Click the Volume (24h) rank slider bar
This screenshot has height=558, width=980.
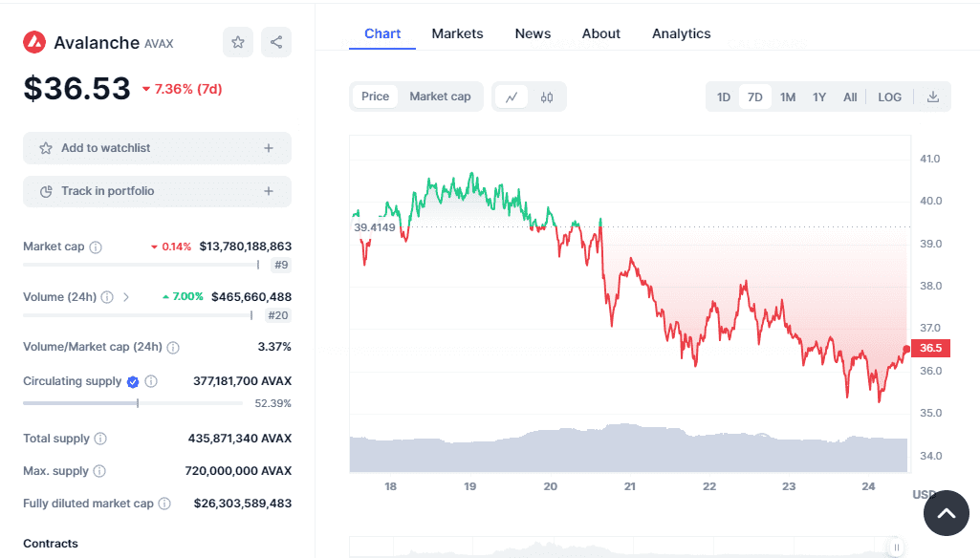coord(138,315)
